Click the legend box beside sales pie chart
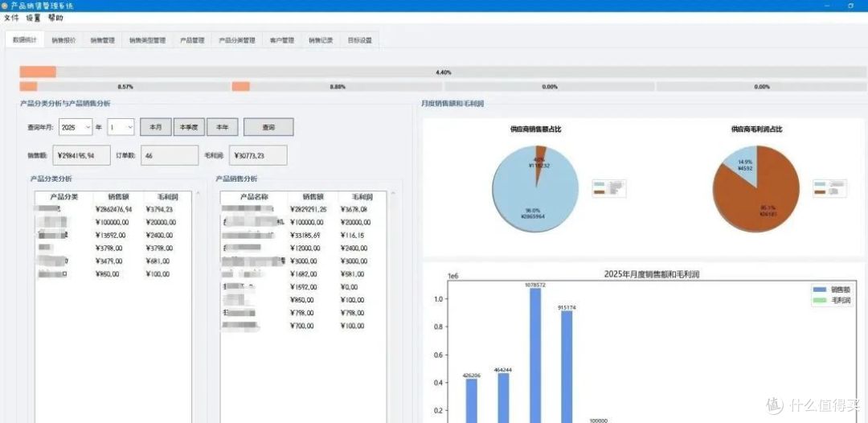 [609, 188]
